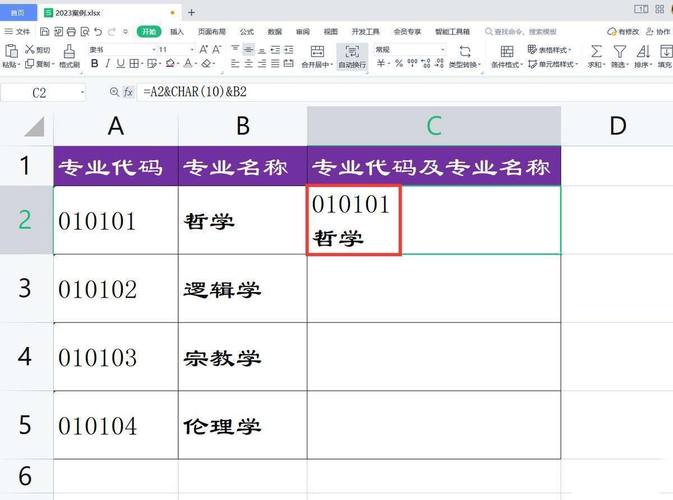Open the font size dropdown showing 11
Screen dimensions: 673x500
point(192,50)
